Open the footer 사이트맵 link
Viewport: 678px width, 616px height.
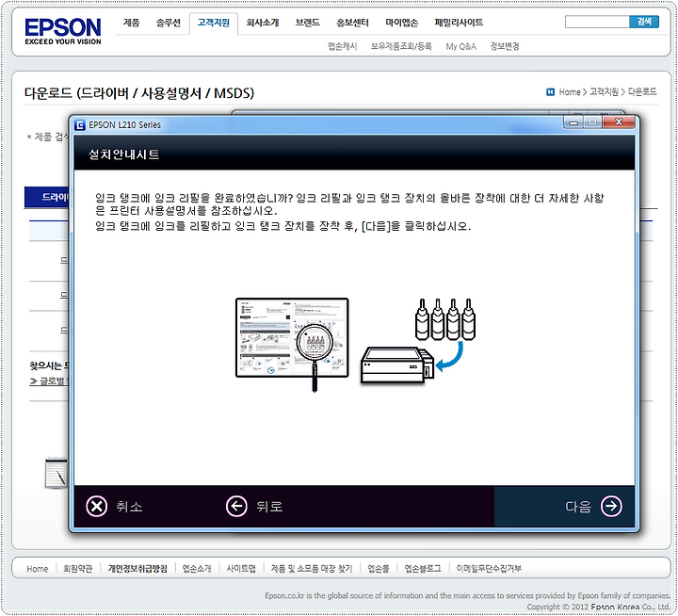click(x=241, y=569)
